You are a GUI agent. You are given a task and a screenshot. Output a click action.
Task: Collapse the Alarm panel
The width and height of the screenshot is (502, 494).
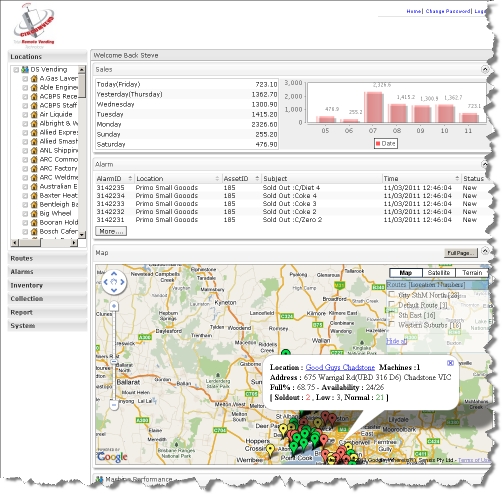[x=485, y=164]
